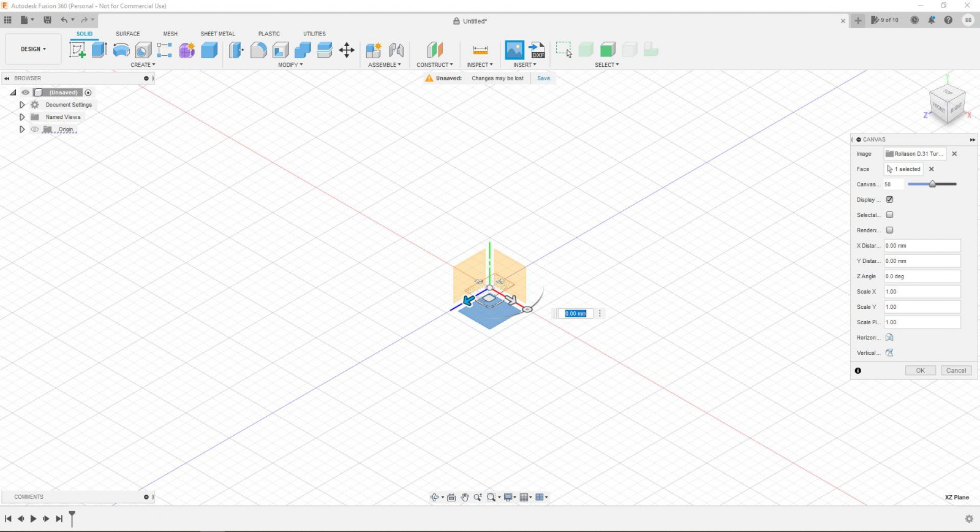Activate the Unsaved component radio button
This screenshot has height=532, width=980.
point(88,93)
